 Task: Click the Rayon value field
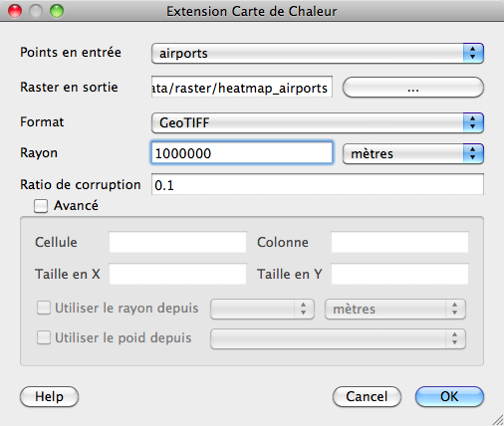[x=242, y=153]
